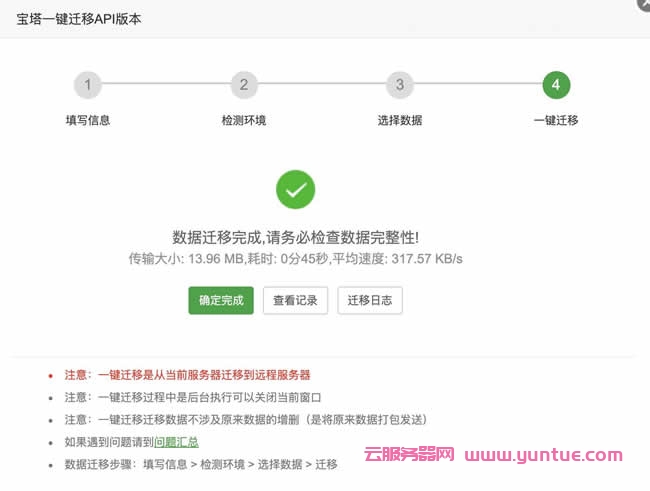This screenshot has width=650, height=491.
Task: Click the red 注意 warning note
Action: click(187, 375)
